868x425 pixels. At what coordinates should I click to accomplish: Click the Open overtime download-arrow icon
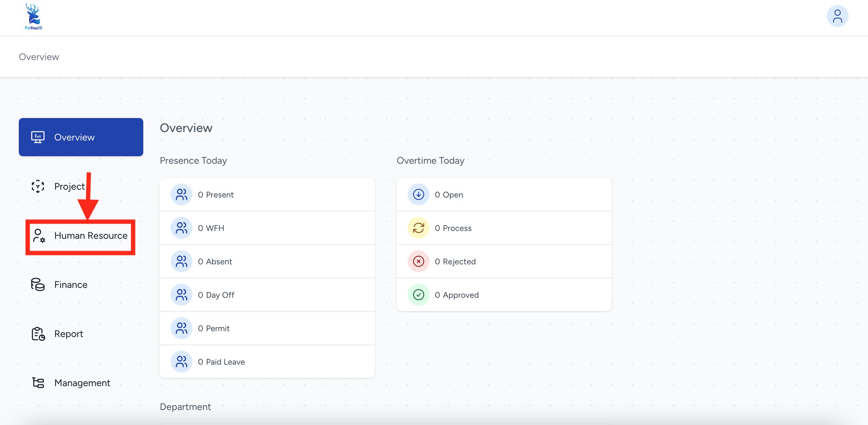click(x=418, y=194)
